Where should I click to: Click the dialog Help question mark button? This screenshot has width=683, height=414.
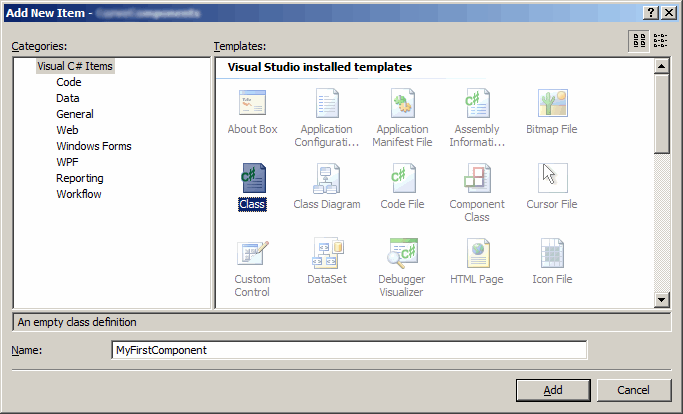point(651,11)
